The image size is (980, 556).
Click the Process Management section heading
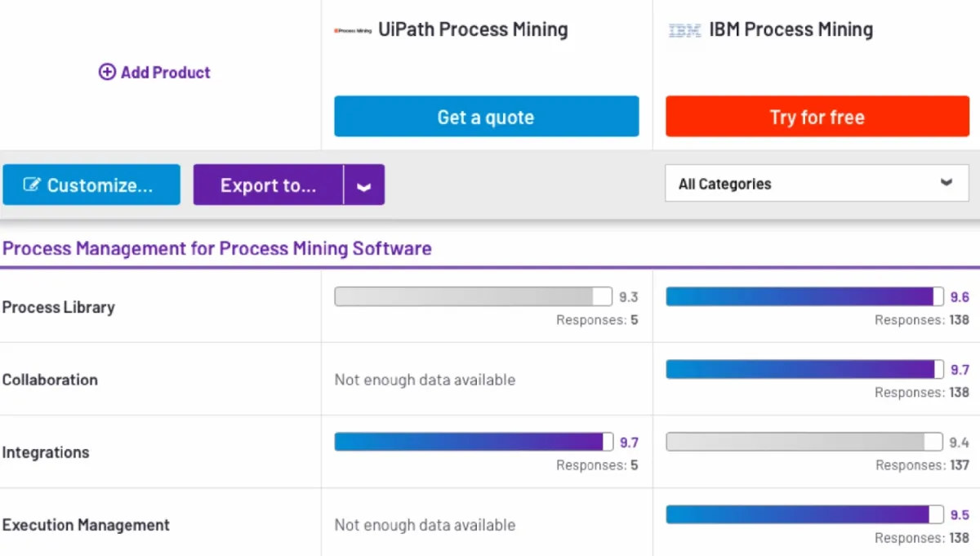coord(217,248)
